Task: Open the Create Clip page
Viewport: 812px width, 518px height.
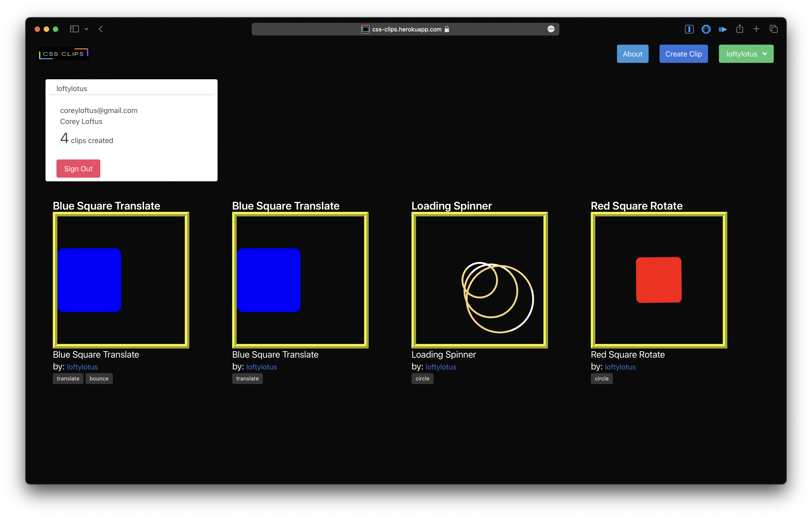Action: coord(683,54)
